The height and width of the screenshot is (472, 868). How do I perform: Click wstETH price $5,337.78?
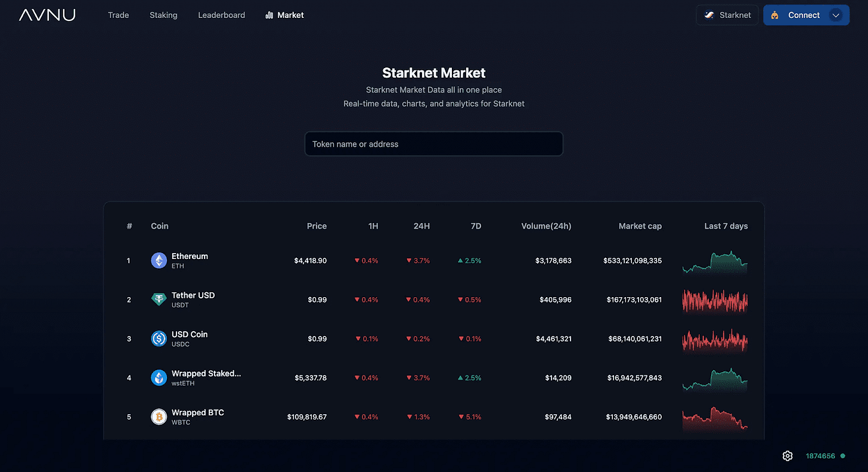pos(310,378)
